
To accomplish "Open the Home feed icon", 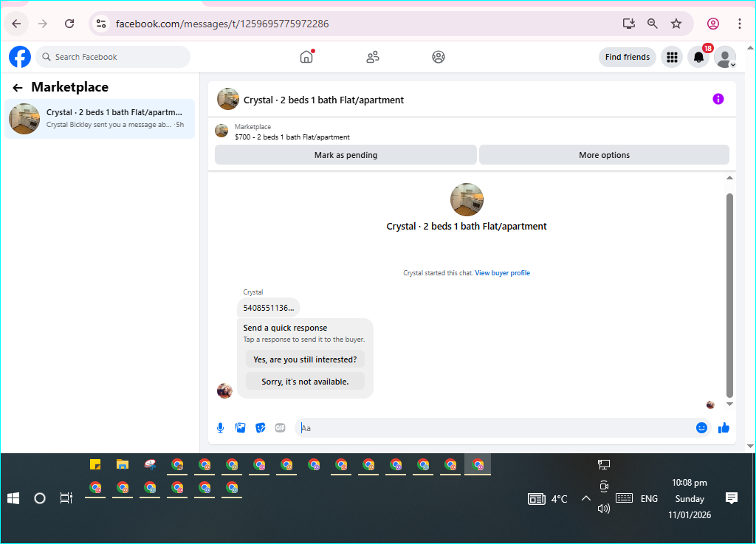I will coord(306,57).
